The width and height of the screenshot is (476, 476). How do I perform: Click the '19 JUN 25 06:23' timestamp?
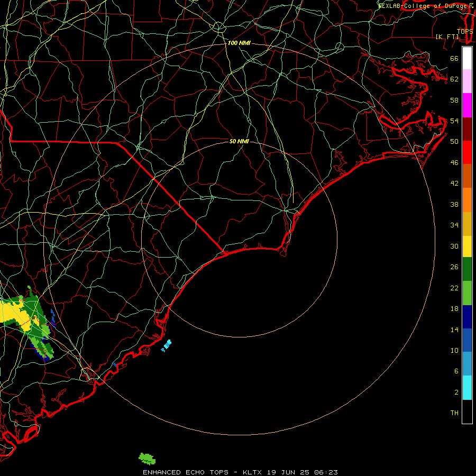(303, 472)
